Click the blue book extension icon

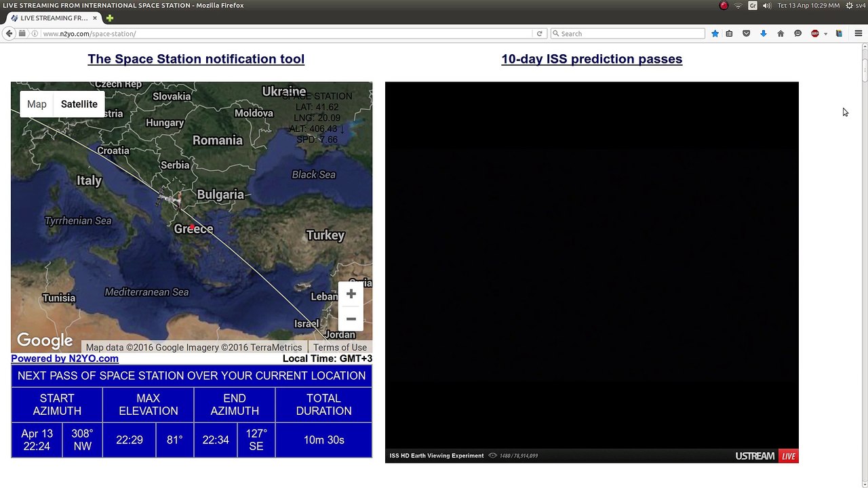tap(839, 33)
